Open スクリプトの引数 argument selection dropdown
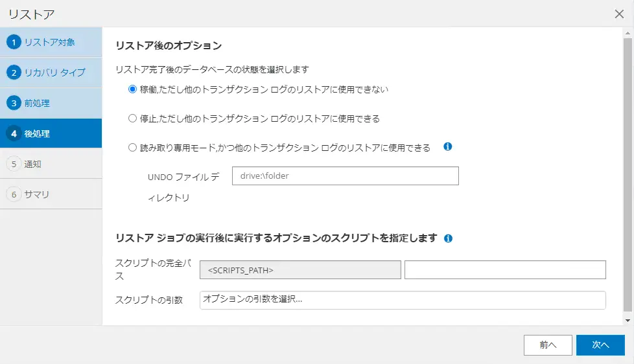The image size is (634, 364). (x=403, y=300)
